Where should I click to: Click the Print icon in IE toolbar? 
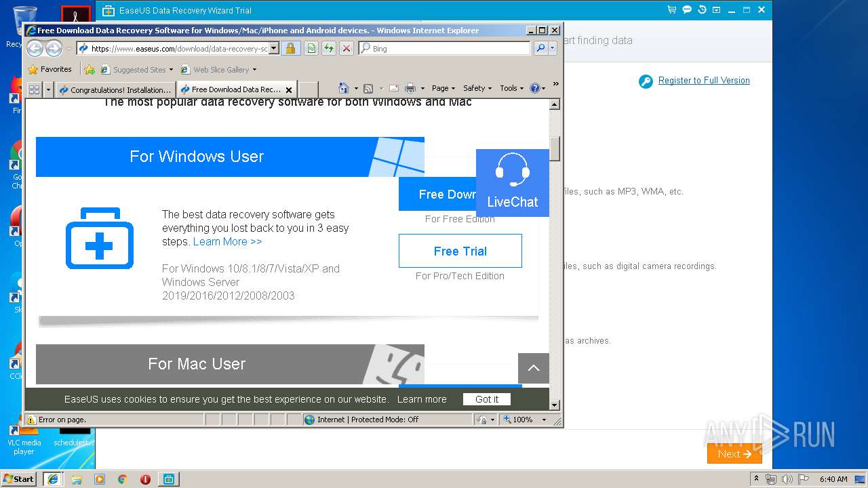coord(410,88)
